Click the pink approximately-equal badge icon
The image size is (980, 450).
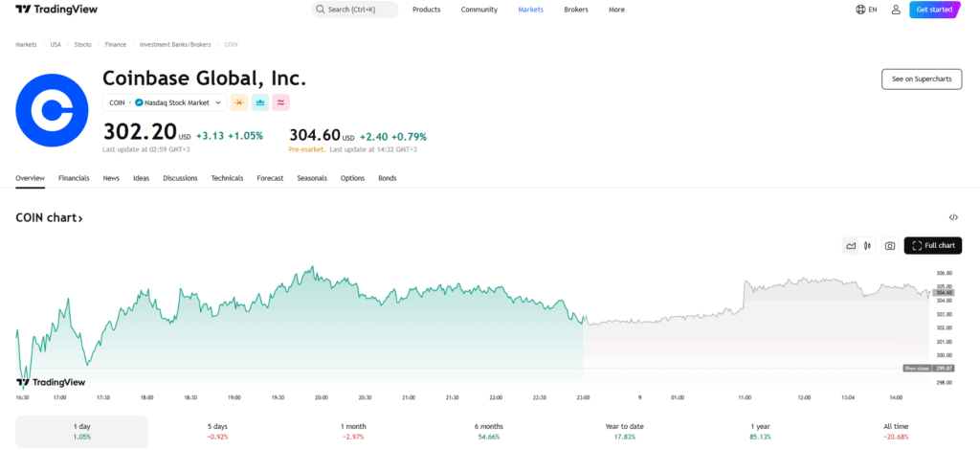click(281, 102)
